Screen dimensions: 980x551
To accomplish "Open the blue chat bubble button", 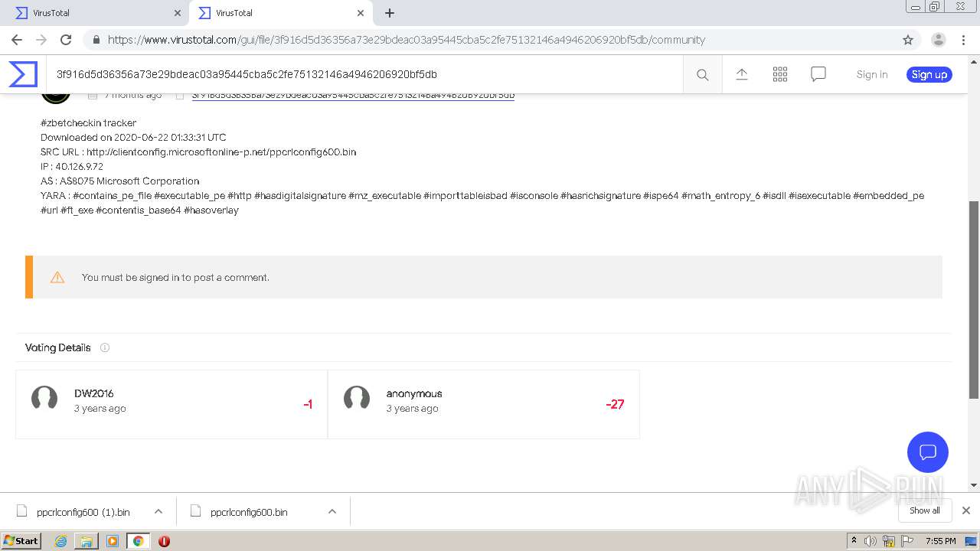I will pyautogui.click(x=928, y=452).
